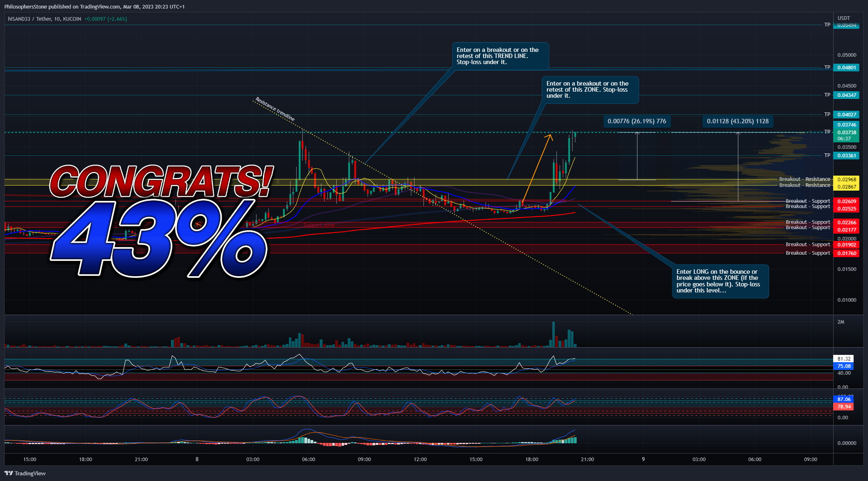Viewport: 868px width, 481px height.
Task: Click the red 0.02266 support price label
Action: pos(847,223)
